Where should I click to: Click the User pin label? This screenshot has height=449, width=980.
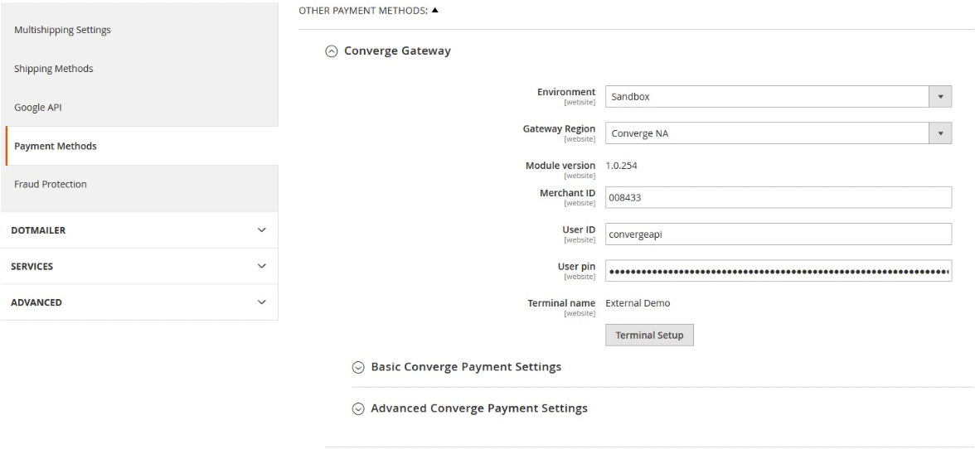click(x=577, y=267)
